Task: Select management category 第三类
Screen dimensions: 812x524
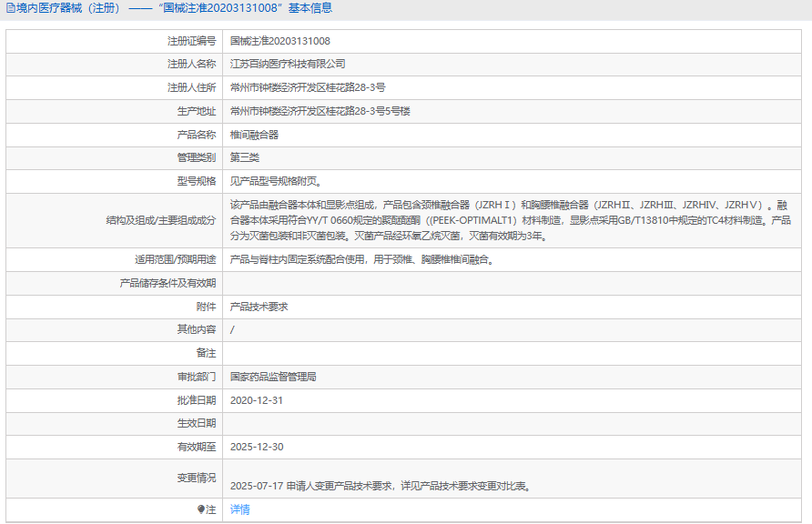Action: (x=245, y=157)
